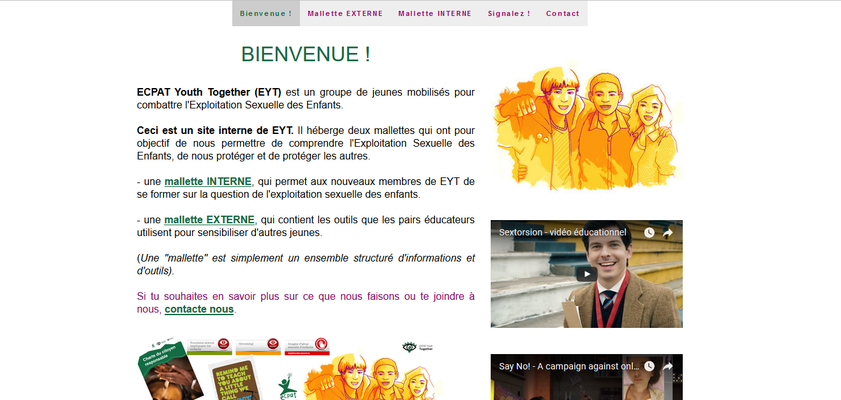This screenshot has height=400, width=841.
Task: Follow the mallette EXTERNE text link
Action: coord(209,220)
